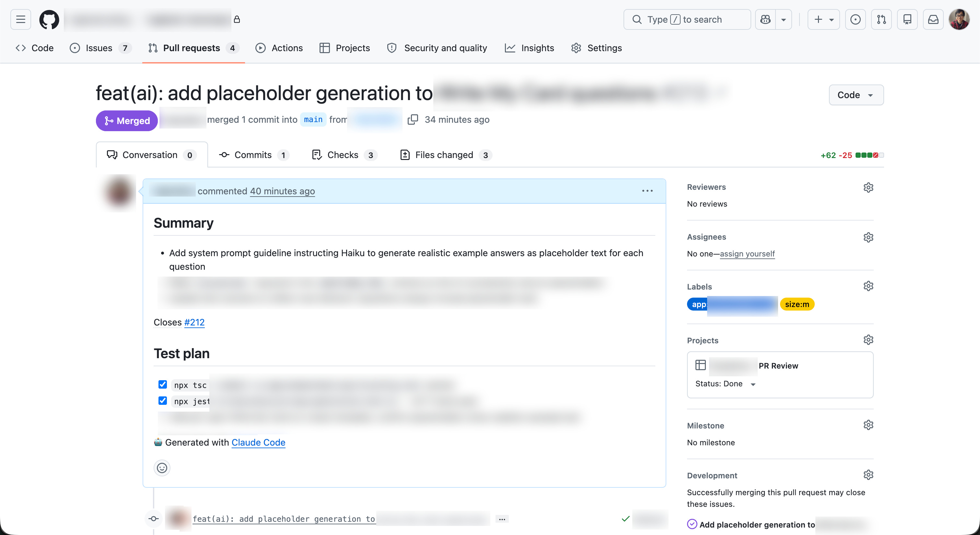Open the comment three-dot options menu
Image resolution: width=980 pixels, height=535 pixels.
click(647, 191)
